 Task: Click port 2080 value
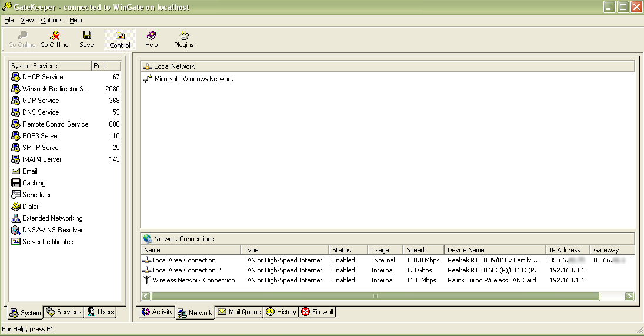click(x=112, y=89)
